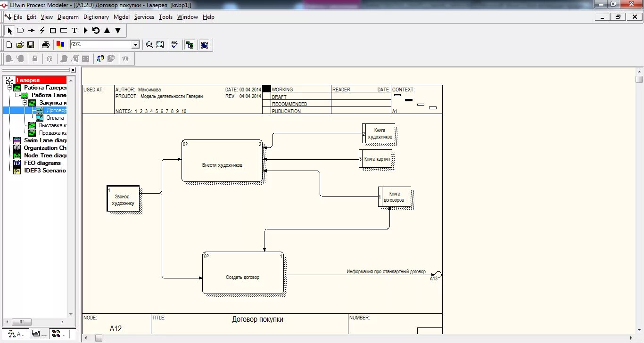Viewport: 644px width, 343px height.
Task: Select the Text block tool
Action: (x=74, y=31)
